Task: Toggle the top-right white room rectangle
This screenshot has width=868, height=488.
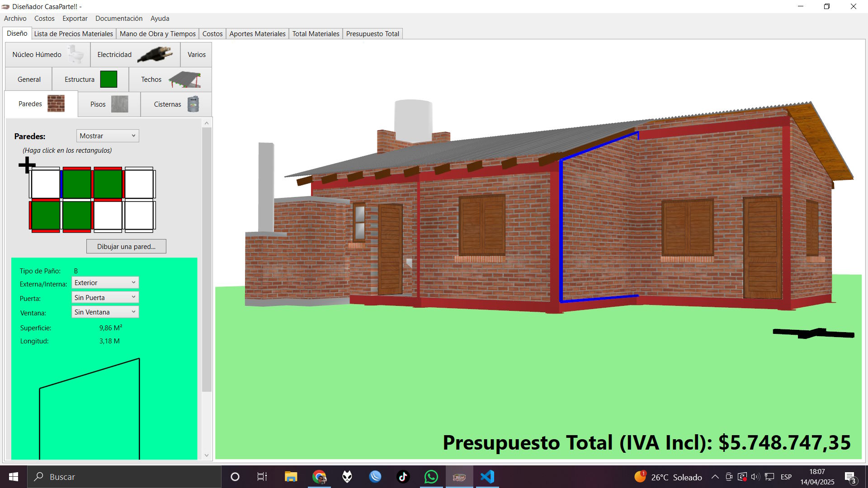Action: pyautogui.click(x=139, y=184)
